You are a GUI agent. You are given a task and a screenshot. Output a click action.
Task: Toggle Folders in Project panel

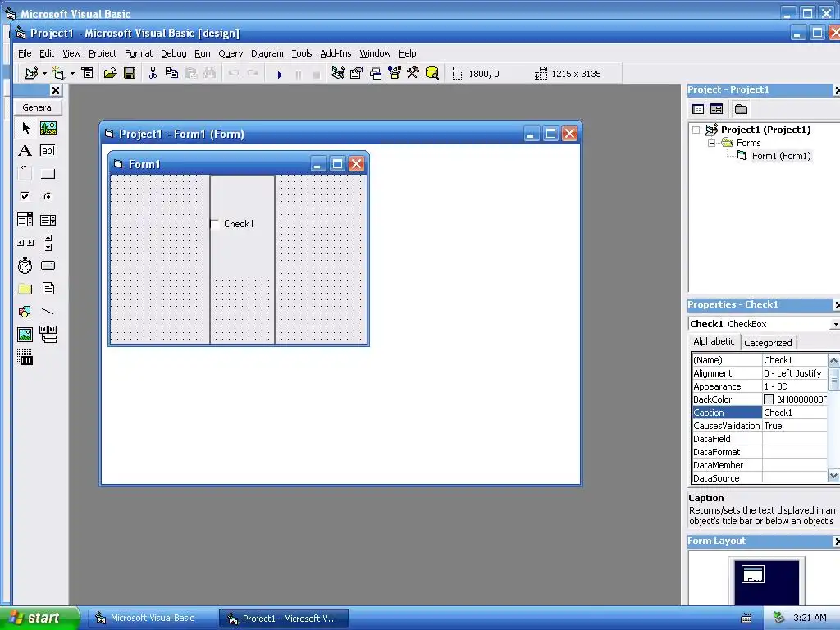pyautogui.click(x=742, y=109)
